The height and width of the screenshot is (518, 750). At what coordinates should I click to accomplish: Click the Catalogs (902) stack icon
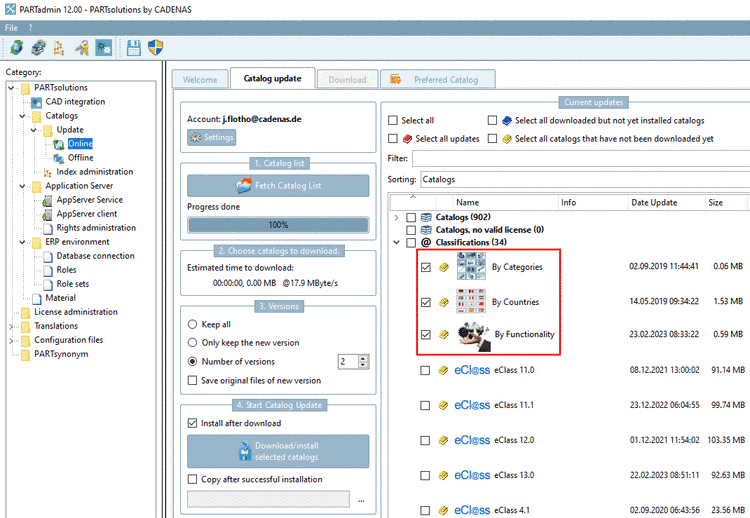[x=426, y=217]
